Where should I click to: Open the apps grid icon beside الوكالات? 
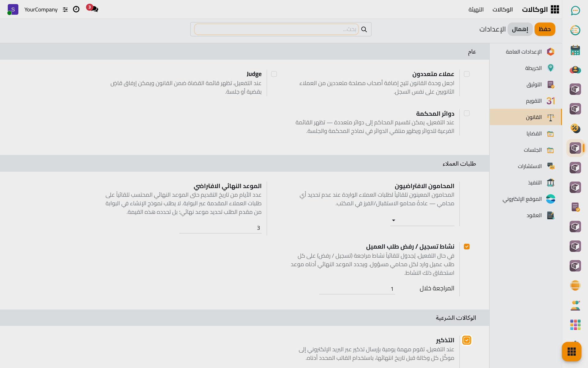555,10
